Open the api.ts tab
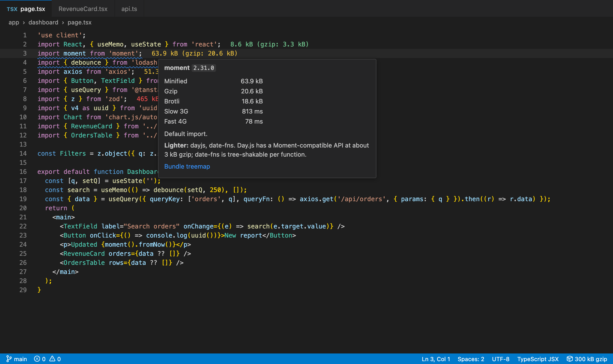Image resolution: width=613 pixels, height=364 pixels. click(129, 9)
